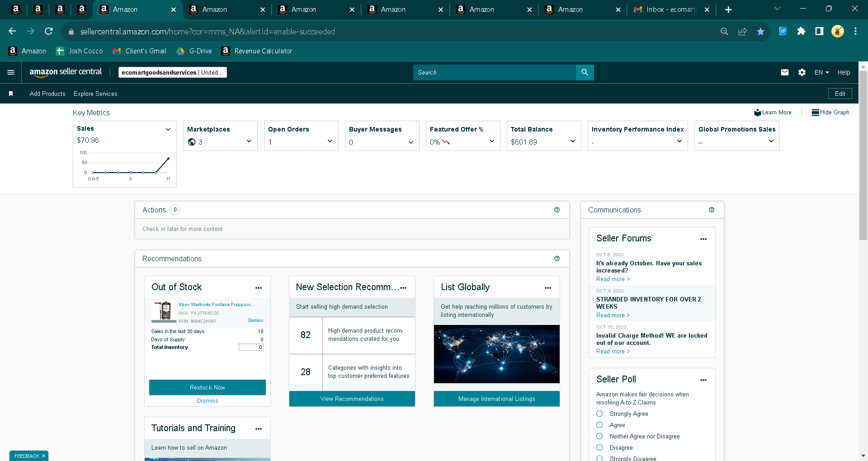Open the browser extensions puzzle icon
The image size is (868, 461).
click(x=801, y=31)
